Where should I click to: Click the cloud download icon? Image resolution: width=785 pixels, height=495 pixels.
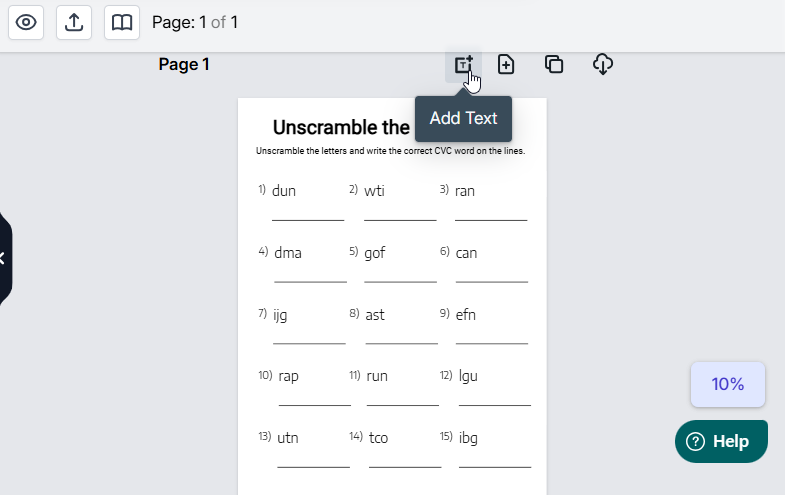602,65
